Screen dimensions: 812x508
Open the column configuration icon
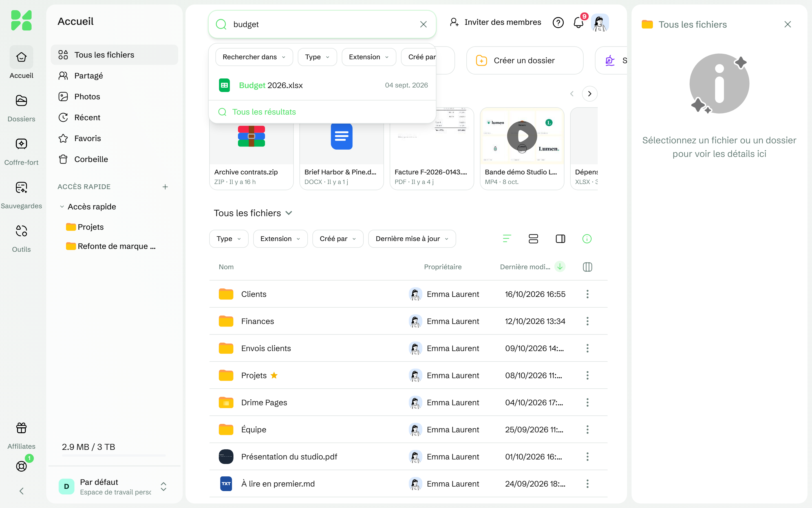tap(587, 267)
